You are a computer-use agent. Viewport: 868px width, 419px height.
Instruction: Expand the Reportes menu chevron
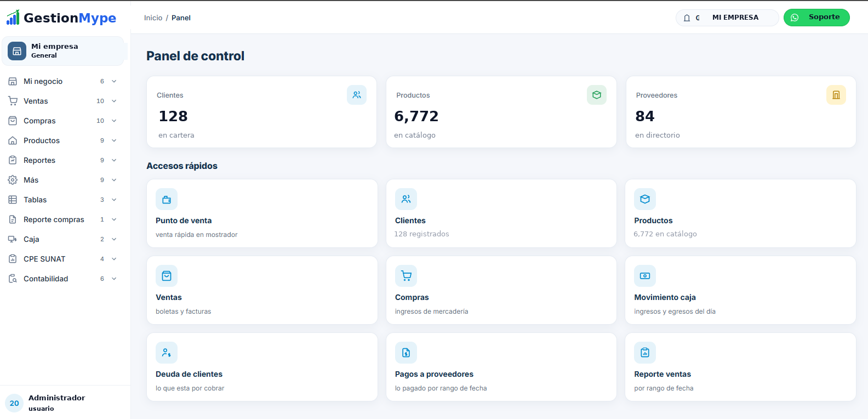(114, 160)
